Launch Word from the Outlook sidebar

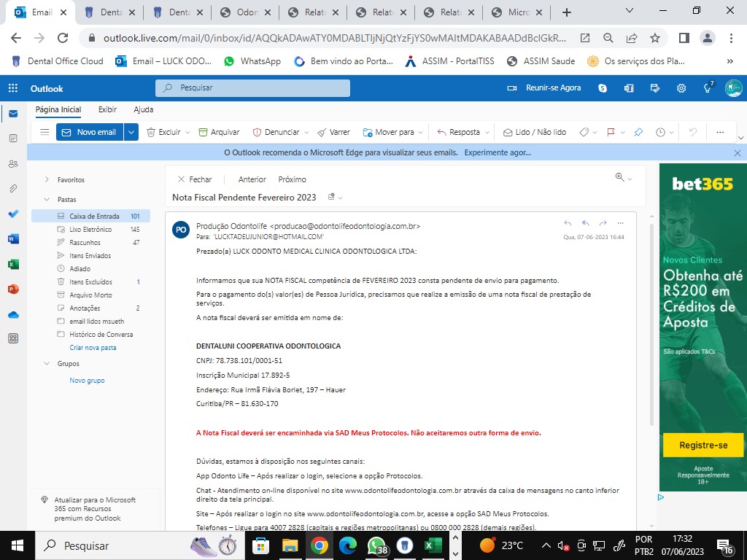(x=13, y=239)
